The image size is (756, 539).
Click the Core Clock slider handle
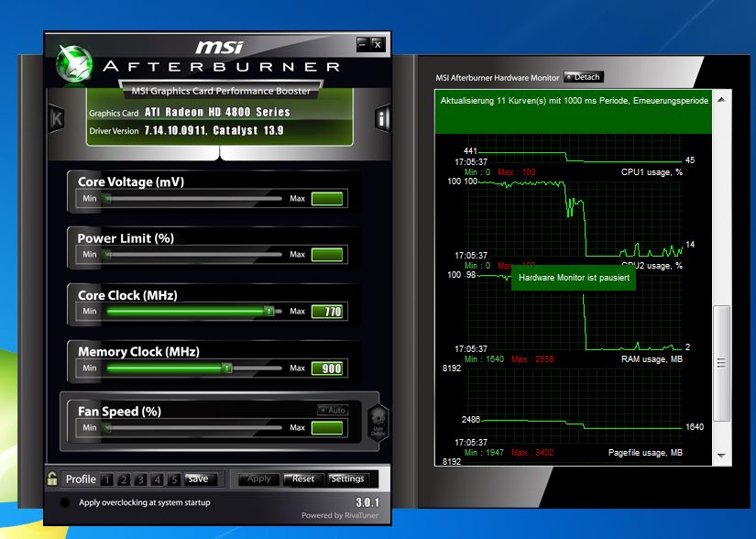coord(269,312)
